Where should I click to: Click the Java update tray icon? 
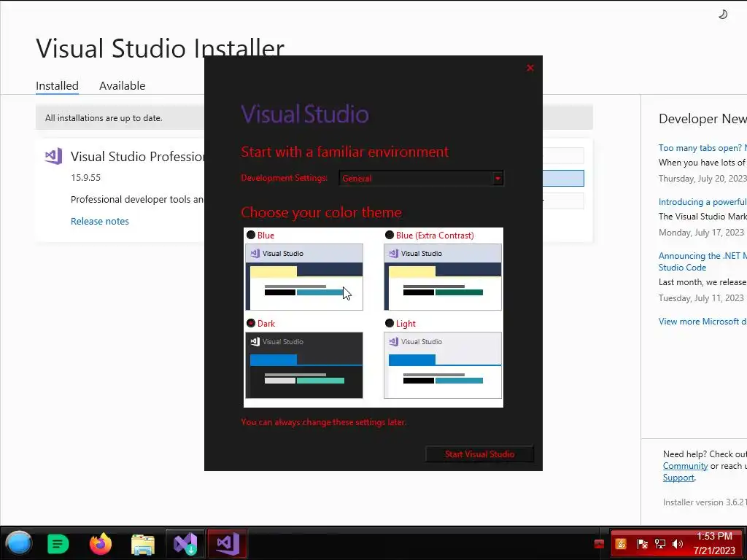pyautogui.click(x=621, y=544)
